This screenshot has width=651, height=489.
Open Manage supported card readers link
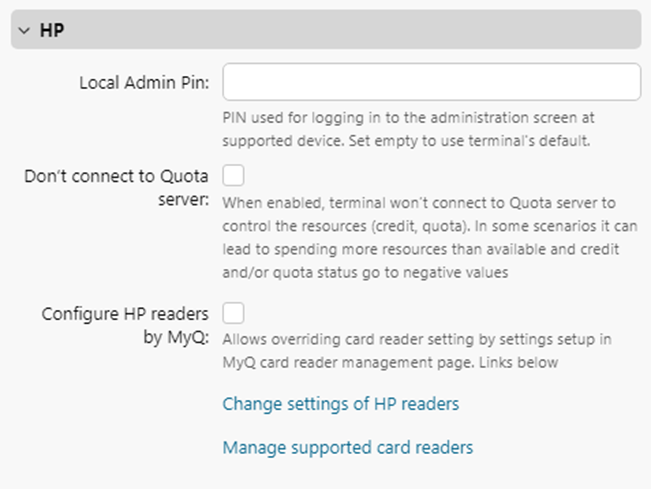(347, 447)
